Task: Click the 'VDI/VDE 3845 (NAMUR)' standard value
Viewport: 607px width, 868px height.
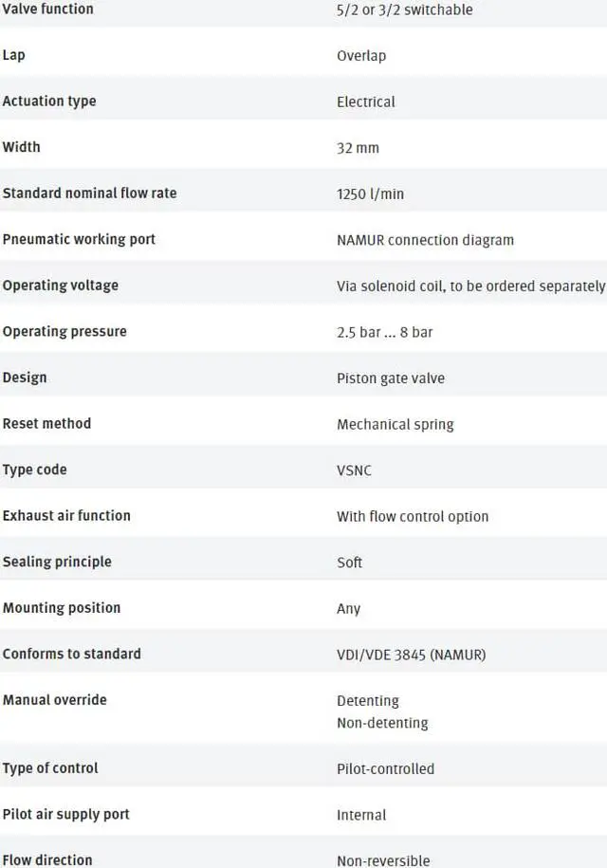Action: (x=411, y=655)
